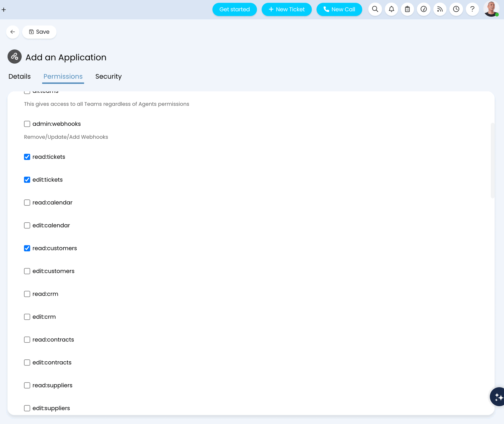The height and width of the screenshot is (424, 504).
Task: Uncheck read:tickets permission
Action: pos(27,157)
